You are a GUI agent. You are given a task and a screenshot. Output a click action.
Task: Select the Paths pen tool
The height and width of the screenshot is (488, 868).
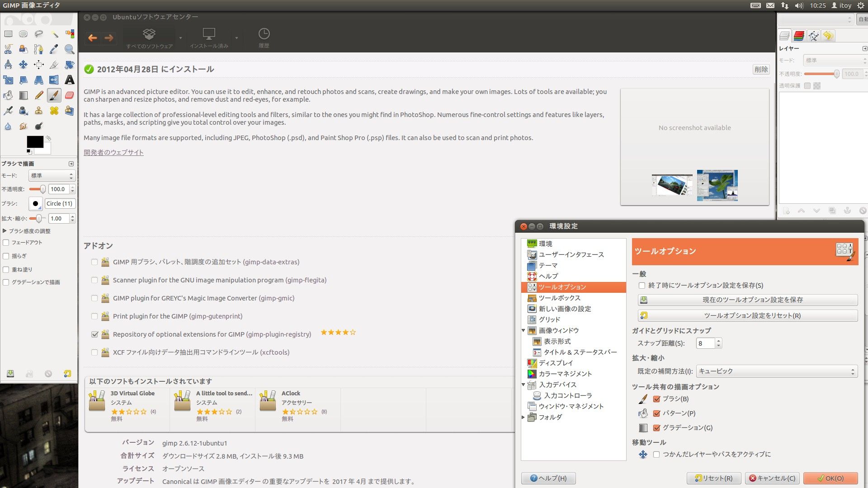tap(39, 49)
